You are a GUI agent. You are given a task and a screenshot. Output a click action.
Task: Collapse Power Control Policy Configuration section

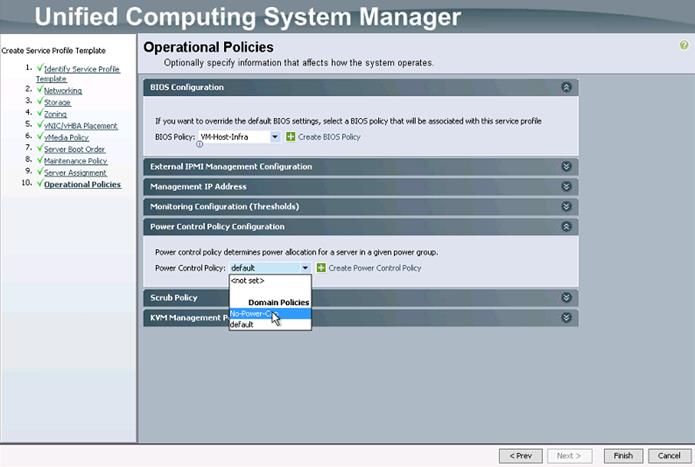click(566, 227)
